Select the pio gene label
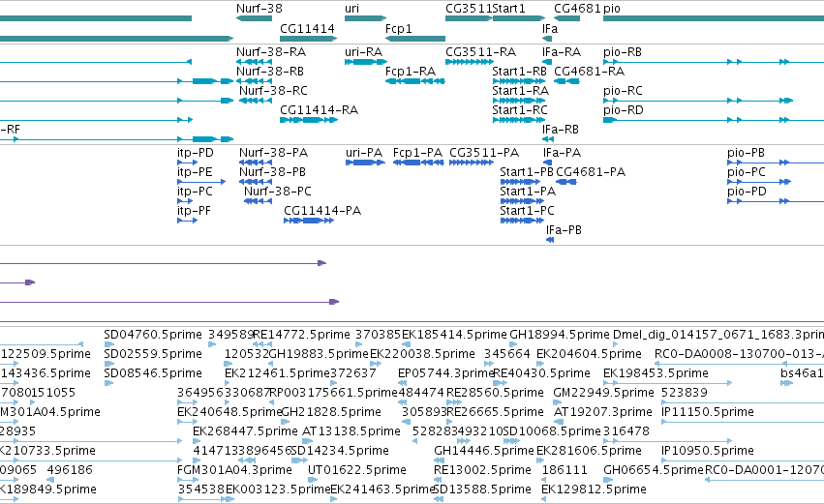Viewport: 824px width, 504px height. (x=612, y=9)
